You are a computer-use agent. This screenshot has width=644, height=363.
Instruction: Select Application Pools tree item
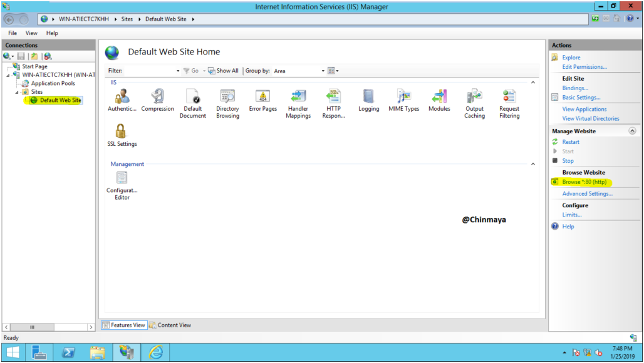point(53,83)
